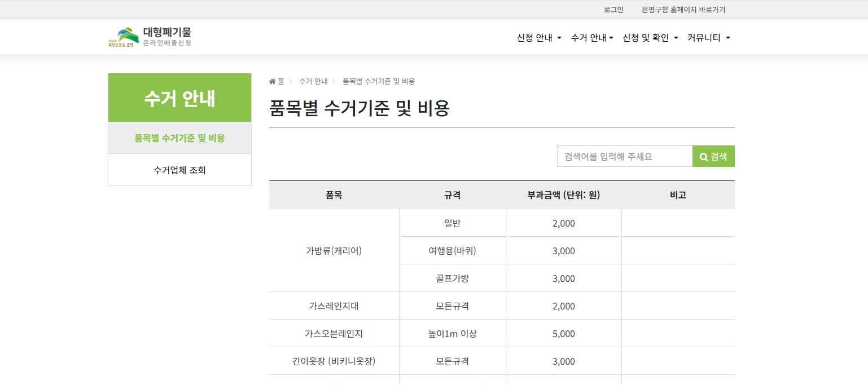The width and height of the screenshot is (868, 385).
Task: Click the 규격 column header
Action: click(x=453, y=195)
